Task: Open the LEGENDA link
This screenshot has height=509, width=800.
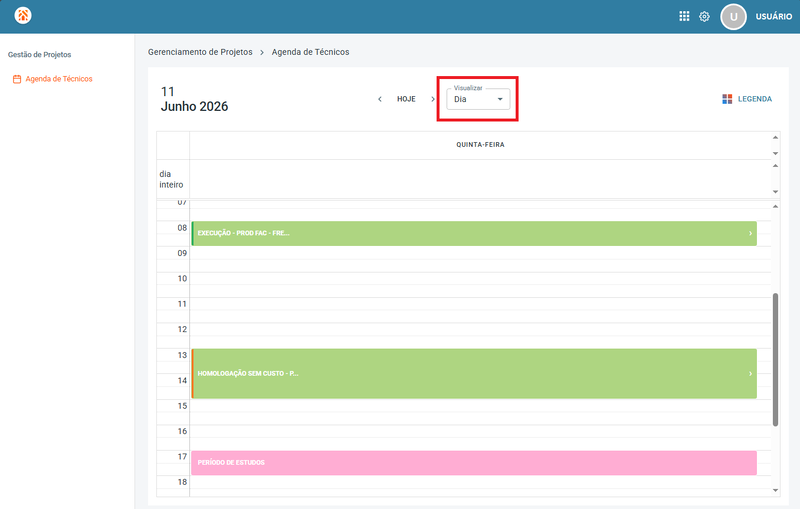Action: tap(755, 99)
